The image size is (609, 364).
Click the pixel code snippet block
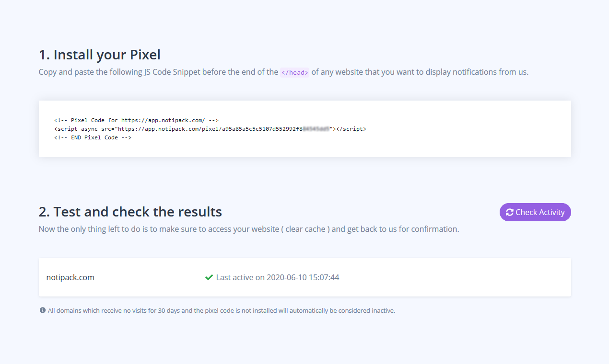(304, 128)
